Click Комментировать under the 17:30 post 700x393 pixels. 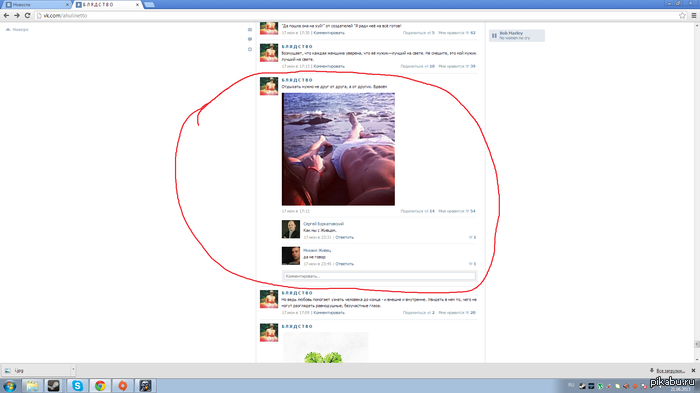point(329,33)
